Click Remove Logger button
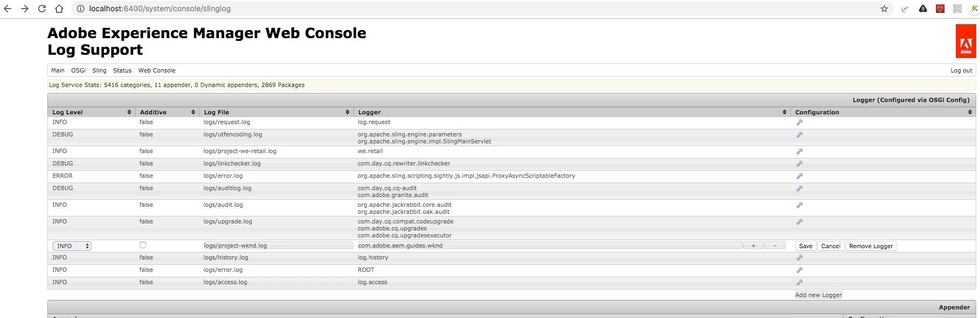980x318 pixels. (x=871, y=246)
